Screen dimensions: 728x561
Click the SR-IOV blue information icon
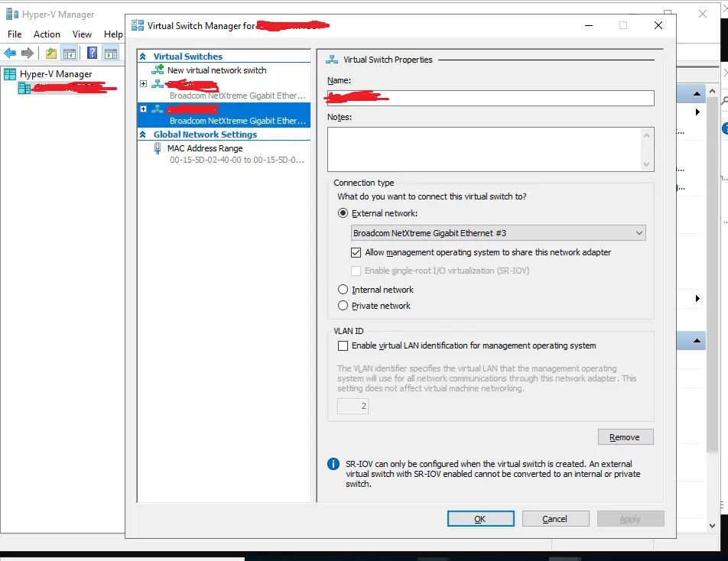(x=333, y=464)
